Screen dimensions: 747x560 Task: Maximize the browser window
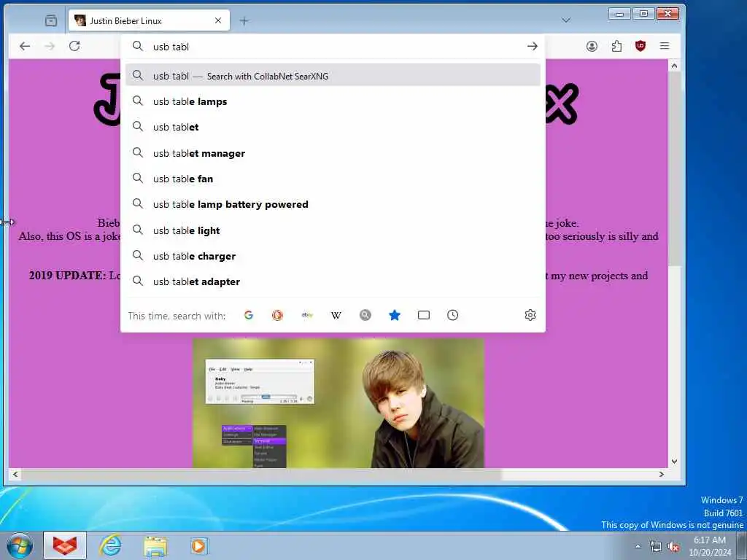643,14
